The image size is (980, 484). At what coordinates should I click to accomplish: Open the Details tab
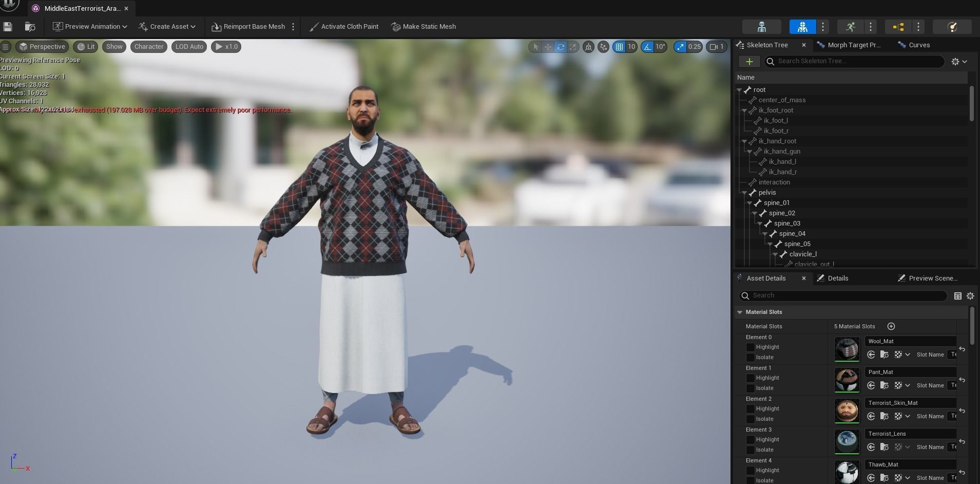click(833, 278)
